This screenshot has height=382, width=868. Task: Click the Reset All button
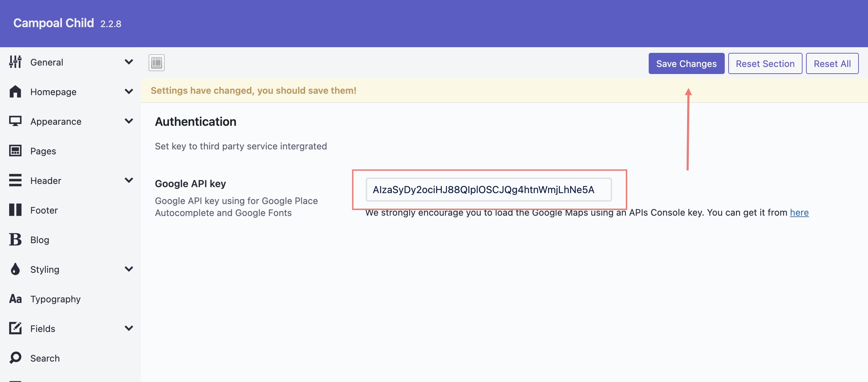[x=832, y=63]
